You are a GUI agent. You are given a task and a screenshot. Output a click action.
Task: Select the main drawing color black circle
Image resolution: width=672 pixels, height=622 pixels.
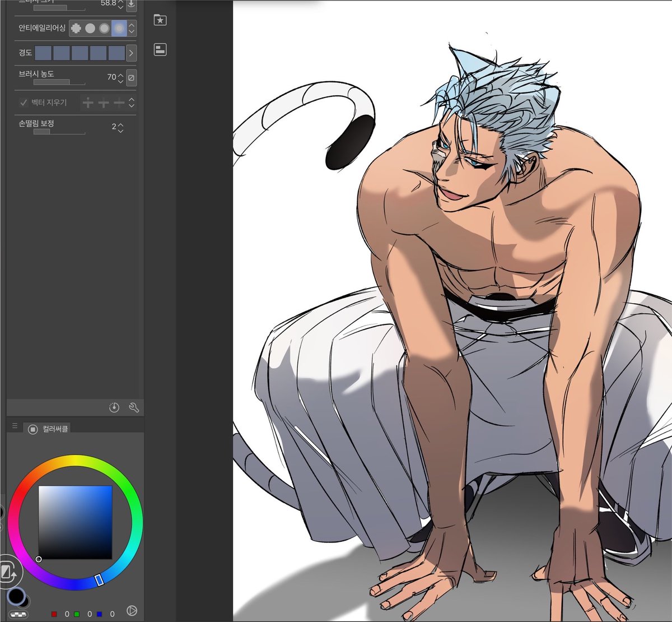16,596
